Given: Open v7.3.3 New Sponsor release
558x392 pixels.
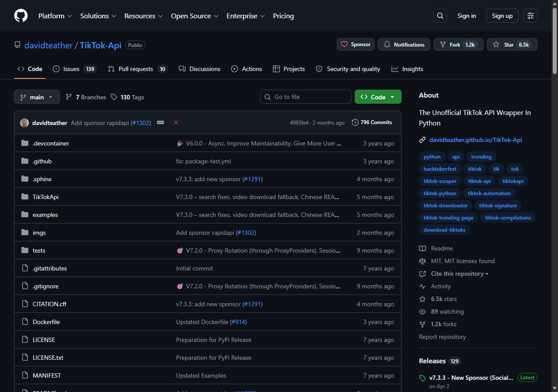Looking at the screenshot, I should point(471,378).
